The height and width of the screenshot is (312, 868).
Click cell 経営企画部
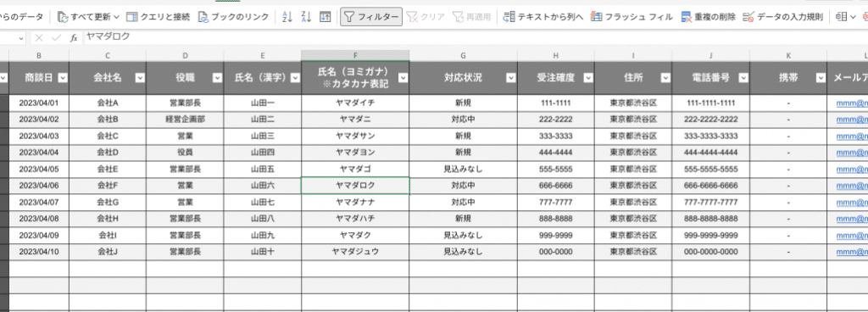(x=186, y=120)
